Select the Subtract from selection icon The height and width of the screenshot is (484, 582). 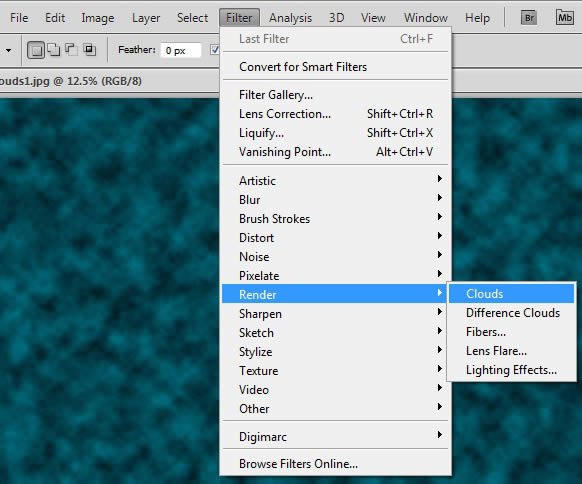pos(71,49)
